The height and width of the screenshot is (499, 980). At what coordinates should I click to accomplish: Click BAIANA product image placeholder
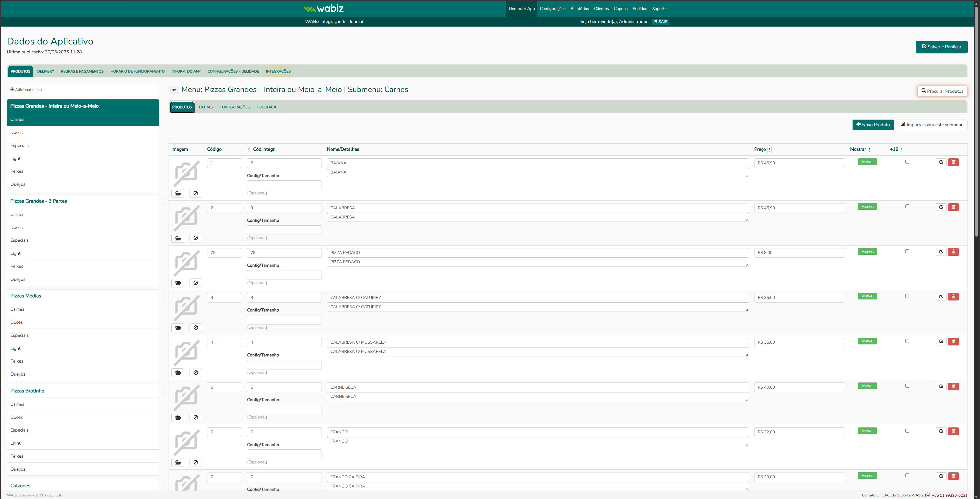coord(186,173)
